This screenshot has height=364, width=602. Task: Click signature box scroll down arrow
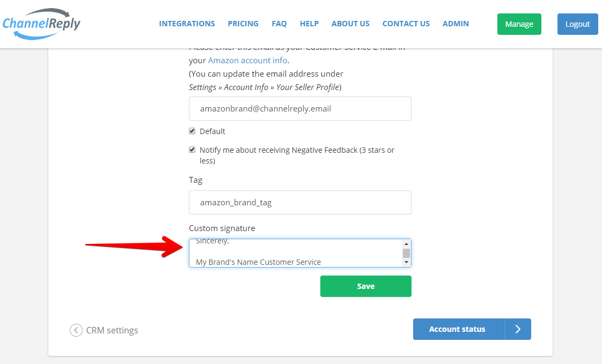point(406,262)
